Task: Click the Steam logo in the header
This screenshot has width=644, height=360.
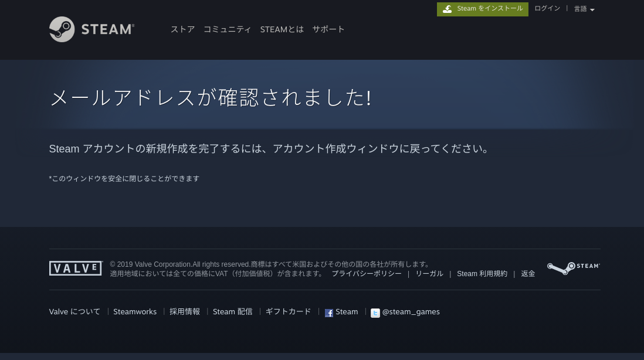Action: [92, 29]
